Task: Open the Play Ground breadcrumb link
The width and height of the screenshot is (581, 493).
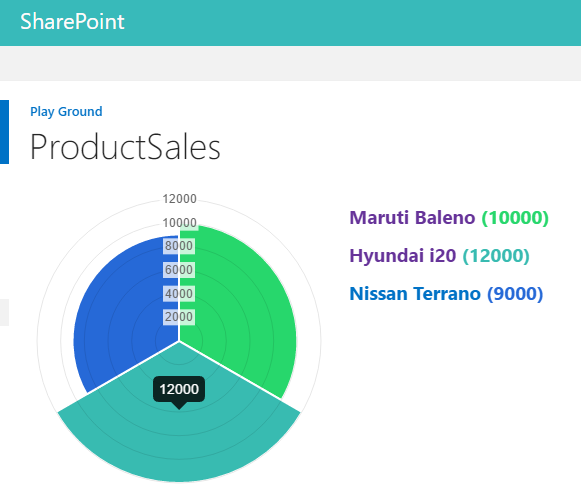Action: pyautogui.click(x=66, y=111)
